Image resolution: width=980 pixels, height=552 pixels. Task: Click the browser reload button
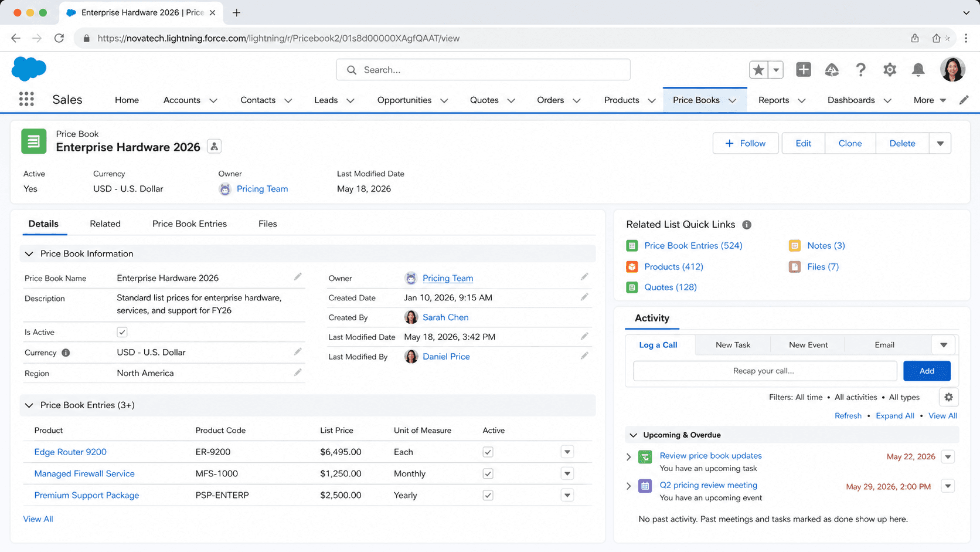point(59,38)
